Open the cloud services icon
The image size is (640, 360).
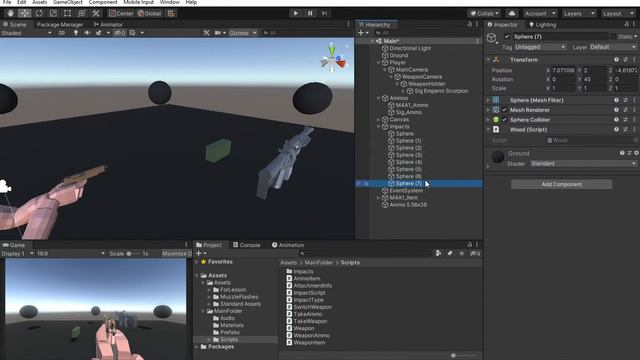coord(512,13)
